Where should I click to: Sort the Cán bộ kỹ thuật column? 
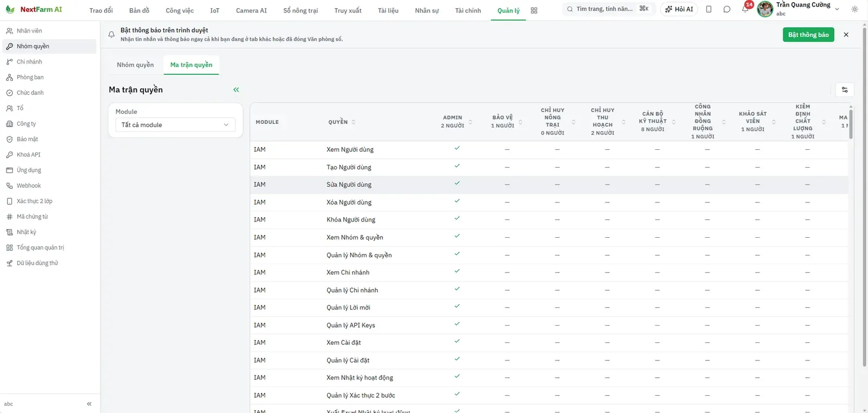click(674, 122)
